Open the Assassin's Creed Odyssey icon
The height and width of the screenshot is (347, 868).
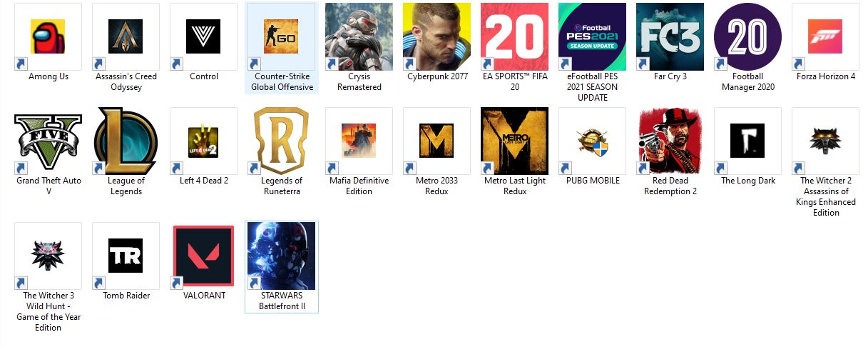coord(126,36)
